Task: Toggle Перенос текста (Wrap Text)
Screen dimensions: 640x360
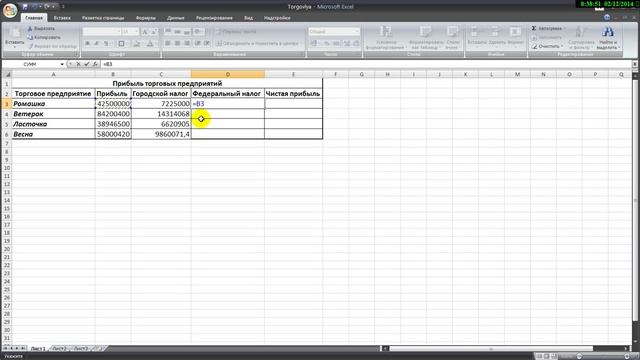Action: click(236, 31)
